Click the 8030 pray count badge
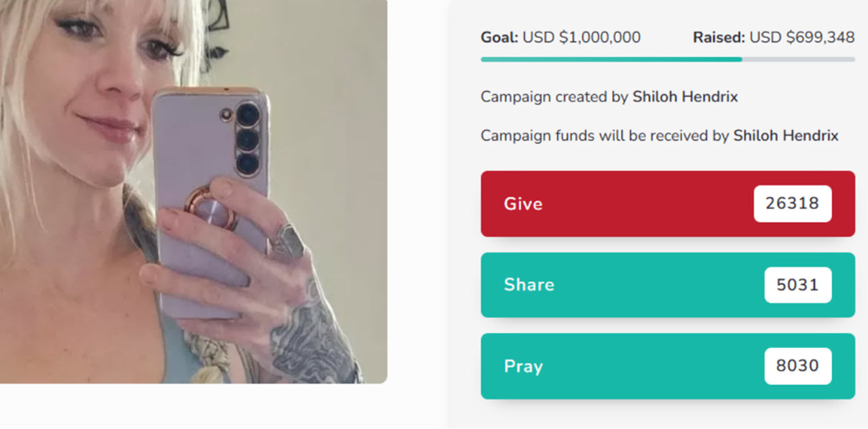This screenshot has height=429, width=868. pos(798,366)
